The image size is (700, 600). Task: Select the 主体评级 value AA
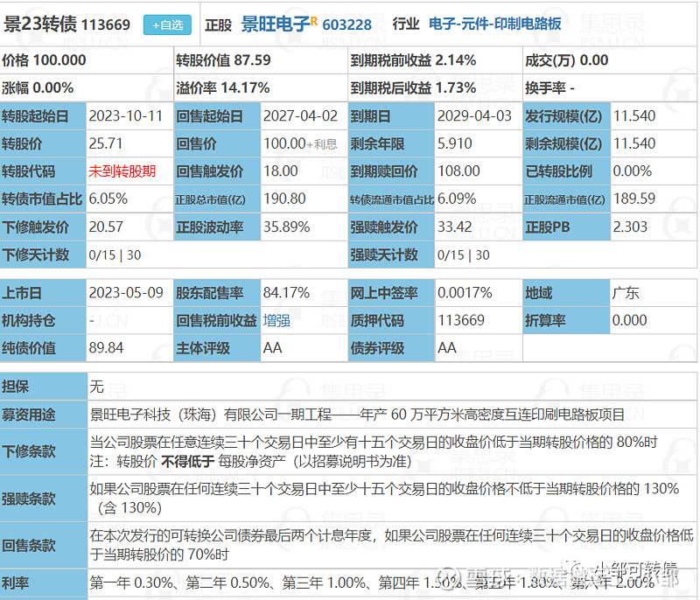pyautogui.click(x=272, y=348)
